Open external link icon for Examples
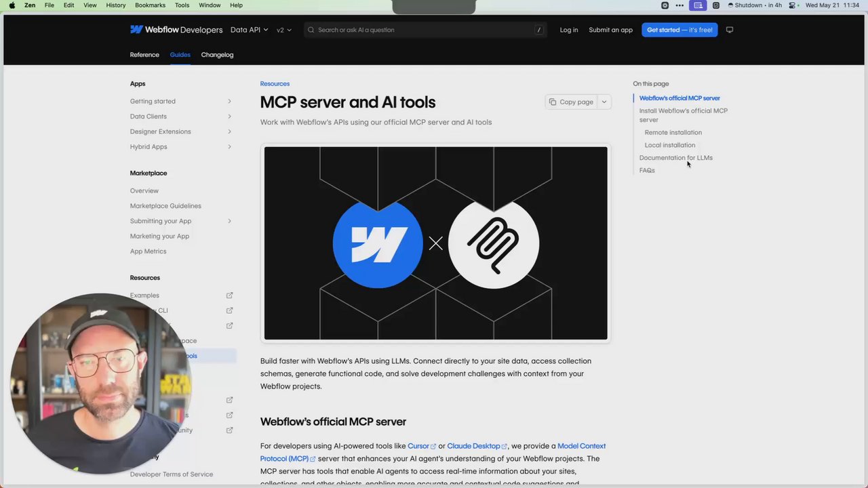The height and width of the screenshot is (488, 868). (229, 296)
